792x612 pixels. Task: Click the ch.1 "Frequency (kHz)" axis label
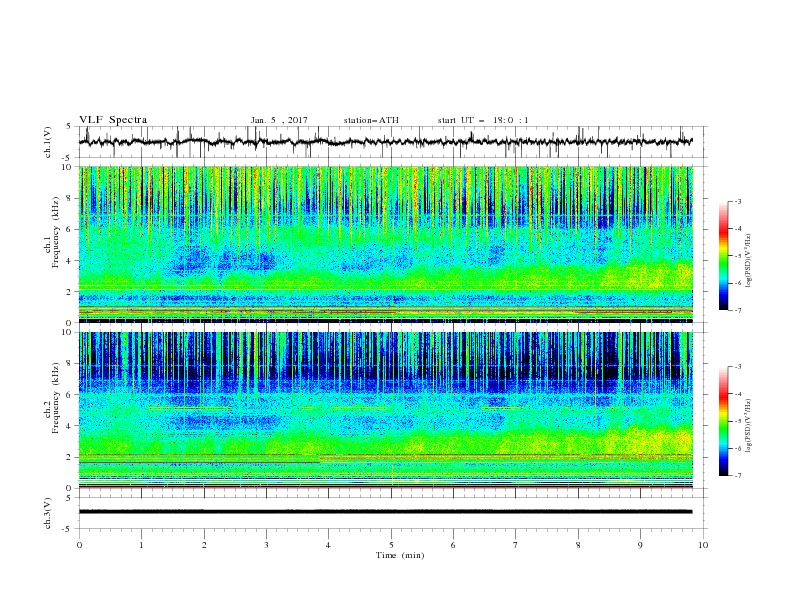[56, 231]
